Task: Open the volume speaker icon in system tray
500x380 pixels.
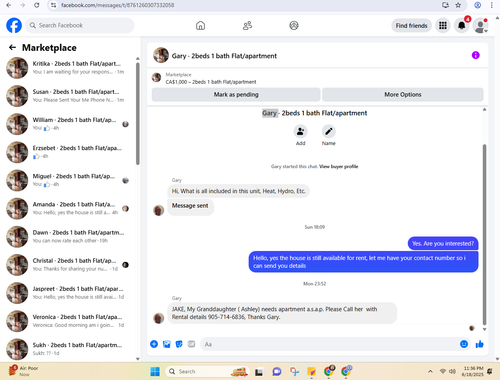Action: (x=452, y=371)
